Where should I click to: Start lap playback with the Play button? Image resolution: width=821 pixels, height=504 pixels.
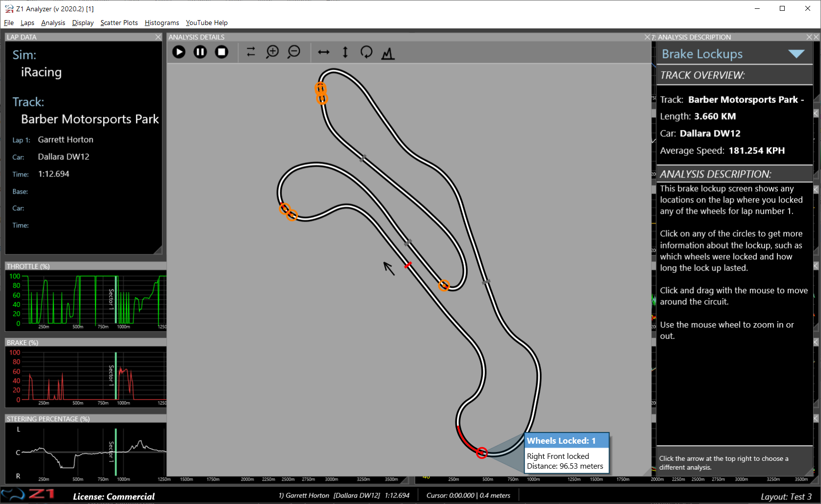point(179,52)
